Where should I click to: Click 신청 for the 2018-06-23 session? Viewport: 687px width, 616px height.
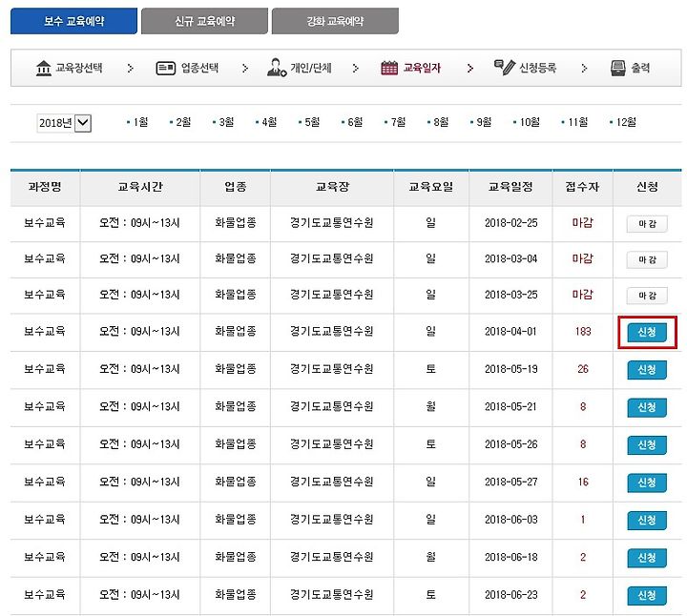coord(647,596)
